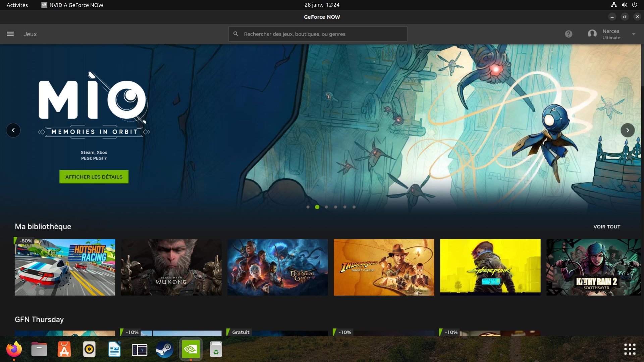Image resolution: width=644 pixels, height=362 pixels.
Task: Open Firefox from the dock
Action: tap(13, 349)
